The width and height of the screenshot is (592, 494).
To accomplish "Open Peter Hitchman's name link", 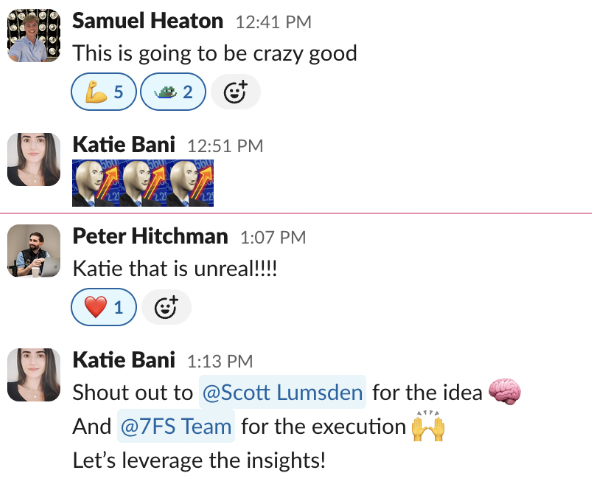I will (150, 236).
